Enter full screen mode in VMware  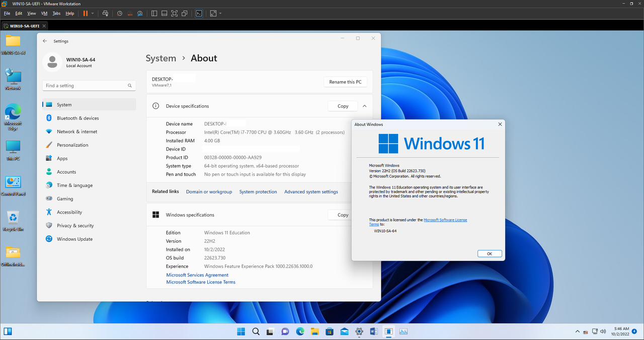pyautogui.click(x=175, y=13)
